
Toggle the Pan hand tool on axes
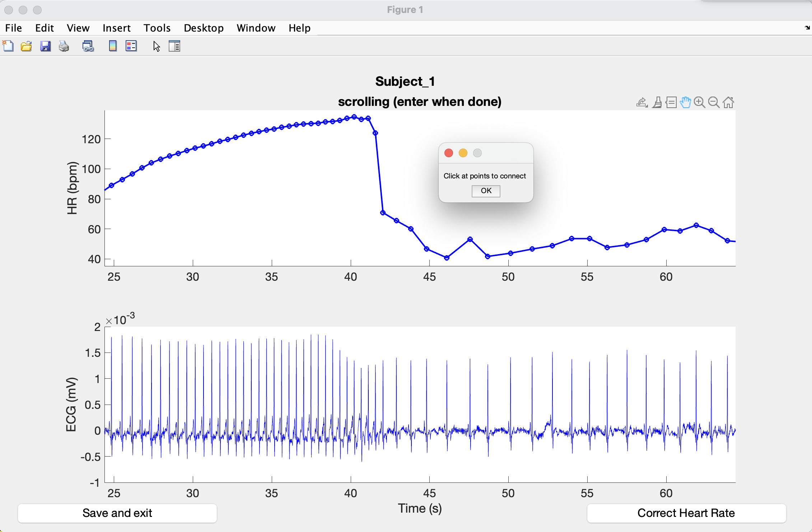tap(685, 103)
